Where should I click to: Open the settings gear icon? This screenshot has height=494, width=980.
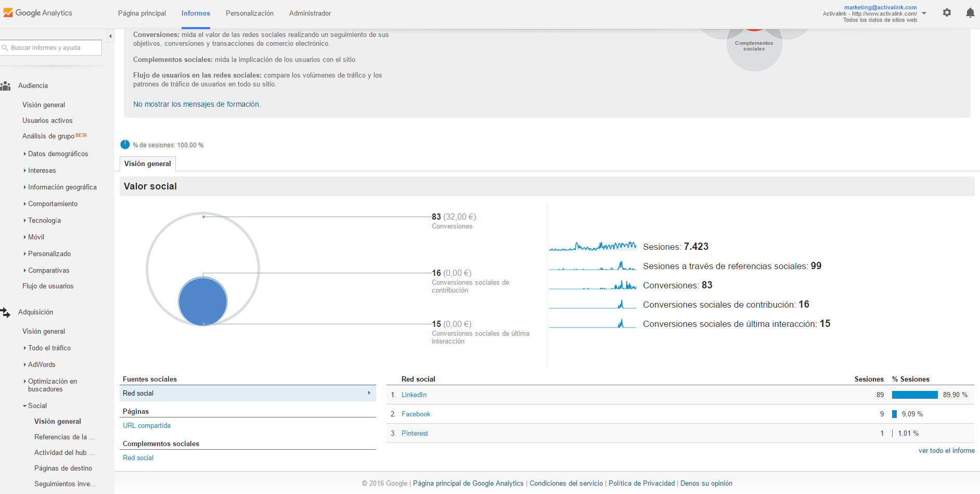click(x=947, y=12)
